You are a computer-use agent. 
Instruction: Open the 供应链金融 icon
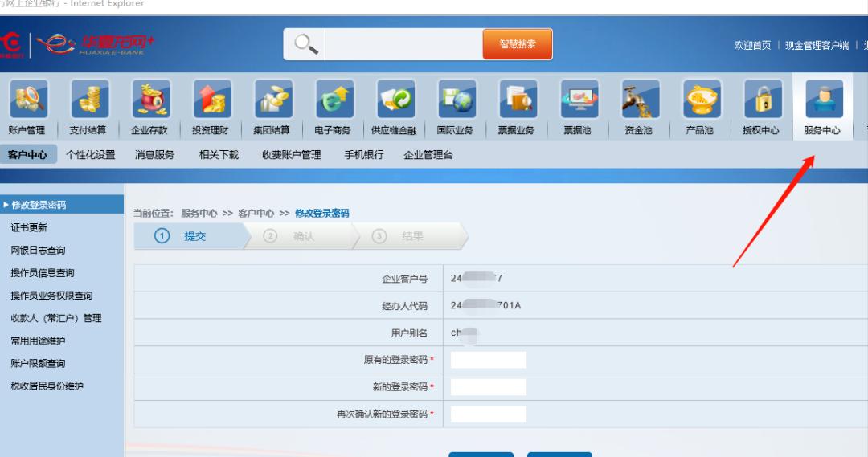point(395,99)
